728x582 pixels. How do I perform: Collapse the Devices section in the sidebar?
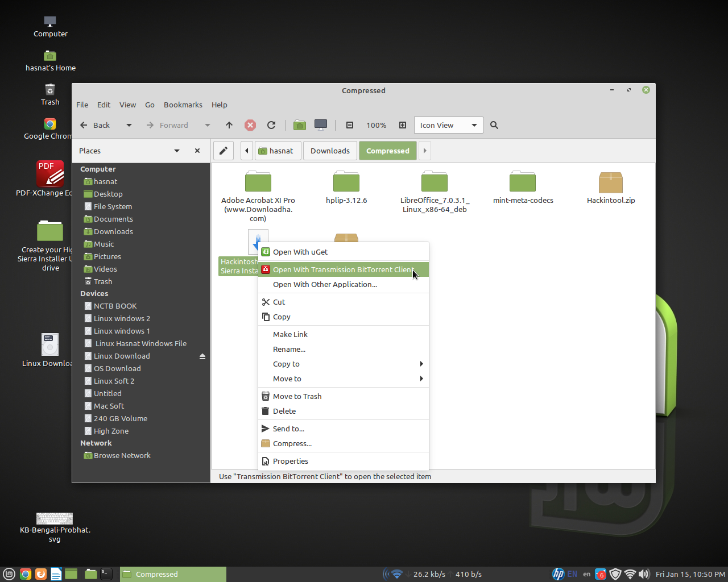coord(94,294)
